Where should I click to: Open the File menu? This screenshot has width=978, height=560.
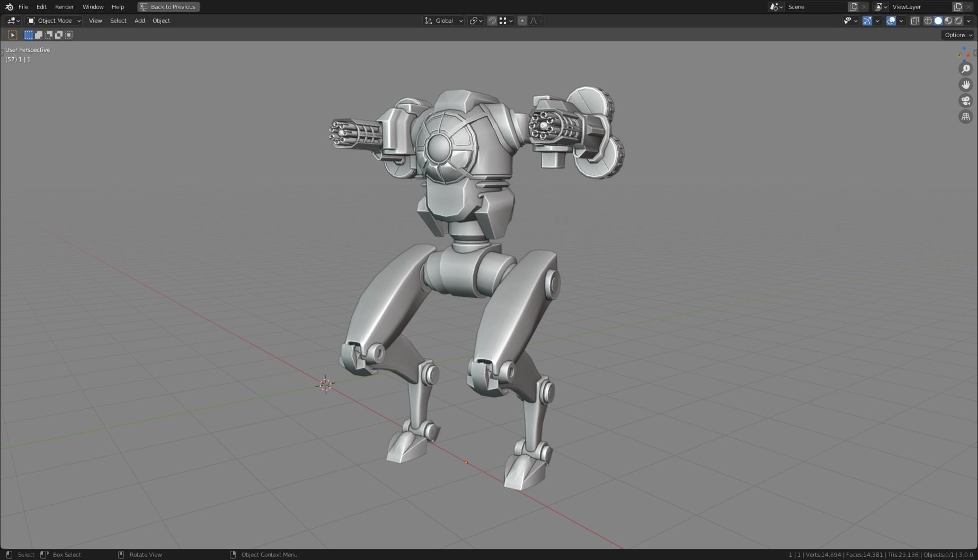23,7
